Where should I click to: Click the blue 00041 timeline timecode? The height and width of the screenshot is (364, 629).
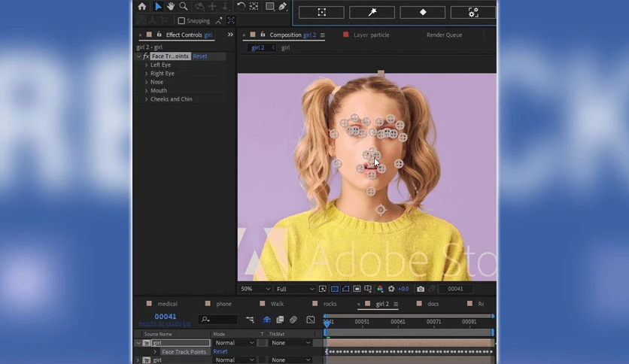pyautogui.click(x=166, y=317)
